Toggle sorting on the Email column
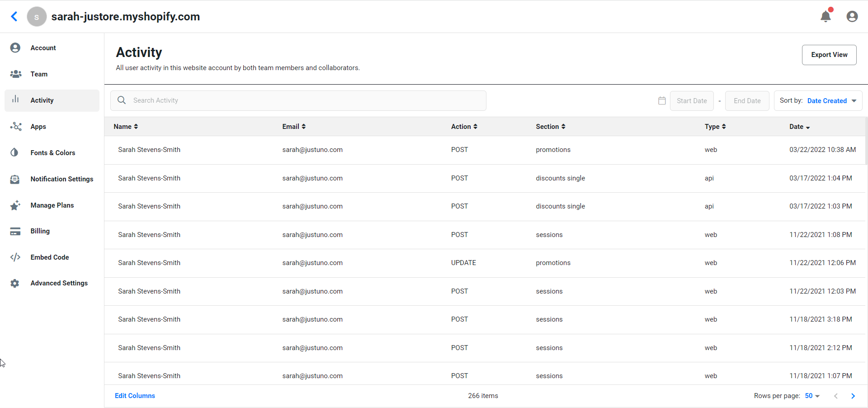868x408 pixels. 303,126
